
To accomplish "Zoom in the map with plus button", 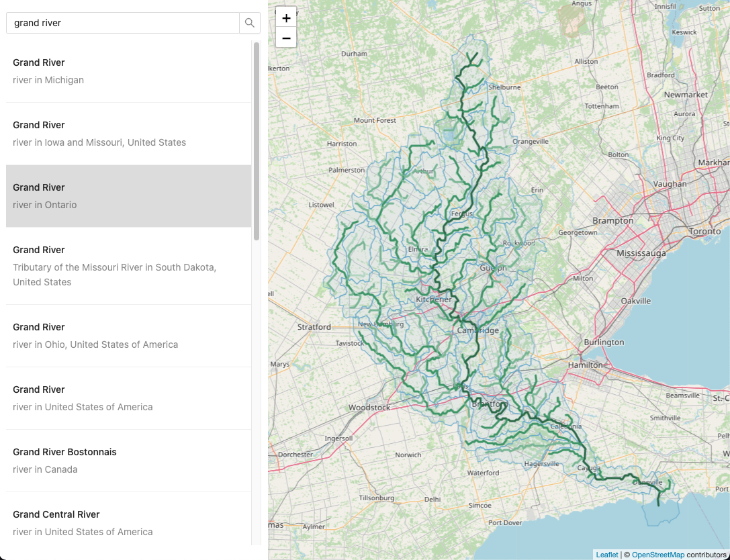I will pyautogui.click(x=286, y=18).
